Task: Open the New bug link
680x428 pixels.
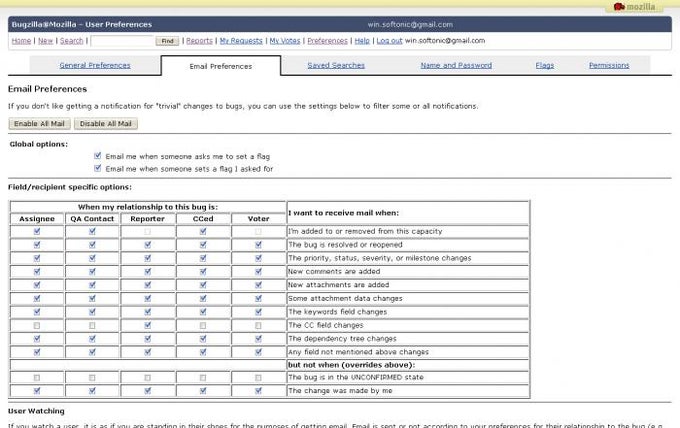Action: point(46,41)
